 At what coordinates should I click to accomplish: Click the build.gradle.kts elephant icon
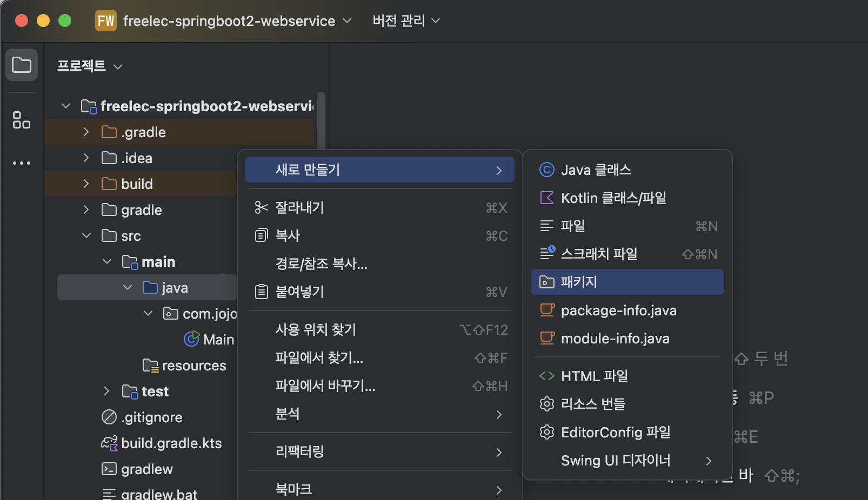pos(109,443)
